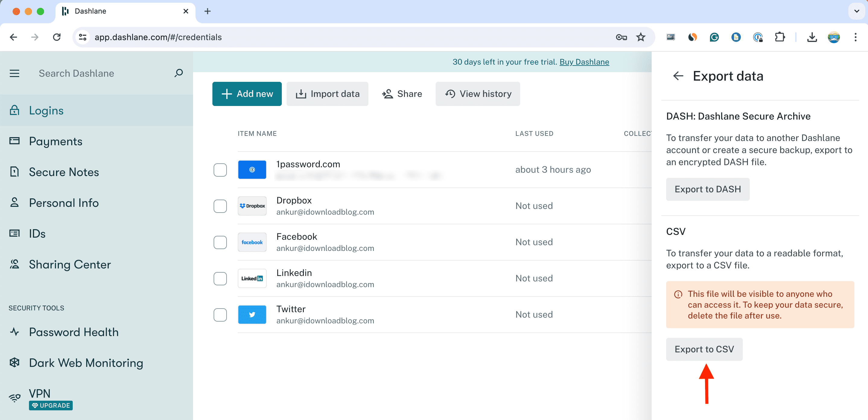This screenshot has width=868, height=420.
Task: Click the browser extensions puzzle icon
Action: click(x=780, y=37)
